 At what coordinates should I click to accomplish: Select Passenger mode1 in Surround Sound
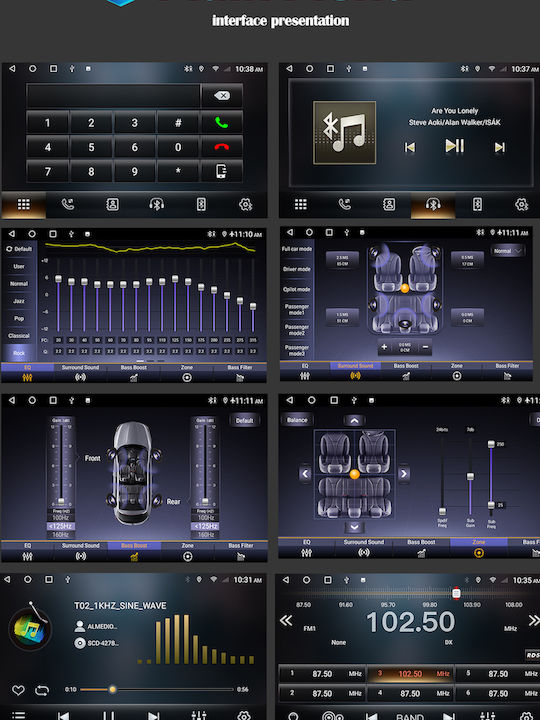(297, 309)
